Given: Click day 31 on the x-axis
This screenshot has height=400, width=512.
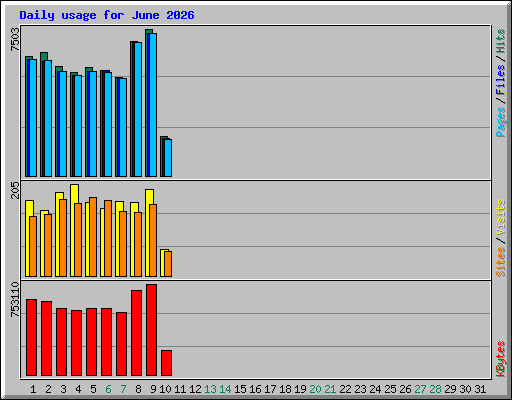Looking at the screenshot, I should [480, 389].
